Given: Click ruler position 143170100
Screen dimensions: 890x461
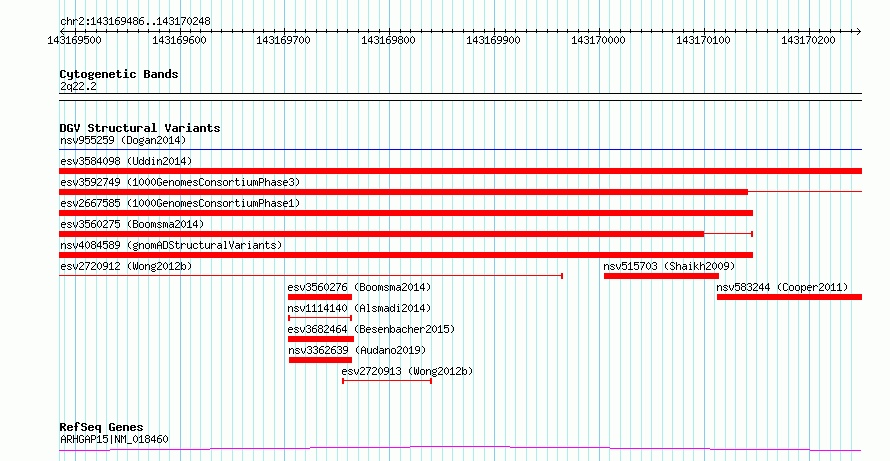Looking at the screenshot, I should click(704, 40).
